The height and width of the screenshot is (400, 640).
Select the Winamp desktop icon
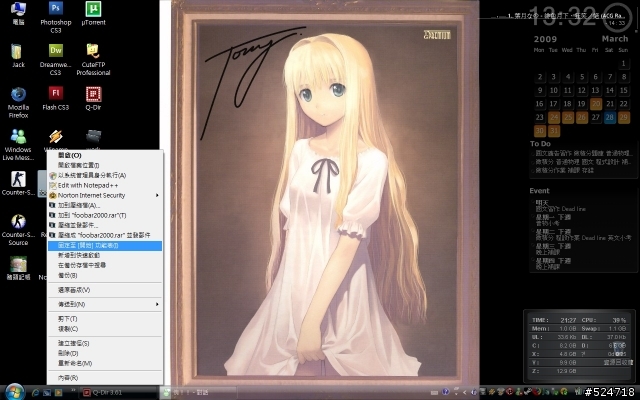56,139
